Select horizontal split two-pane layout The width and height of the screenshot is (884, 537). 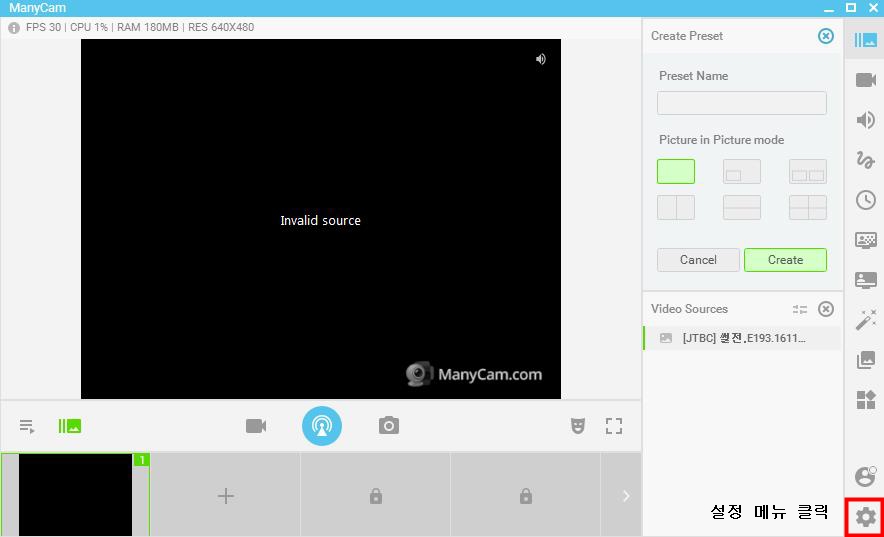tap(742, 207)
